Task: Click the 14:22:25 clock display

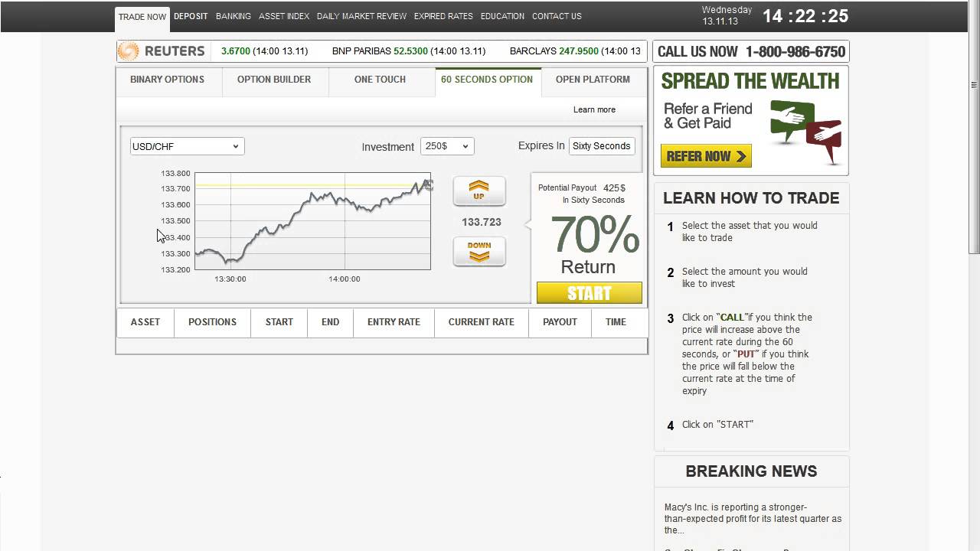Action: [805, 16]
